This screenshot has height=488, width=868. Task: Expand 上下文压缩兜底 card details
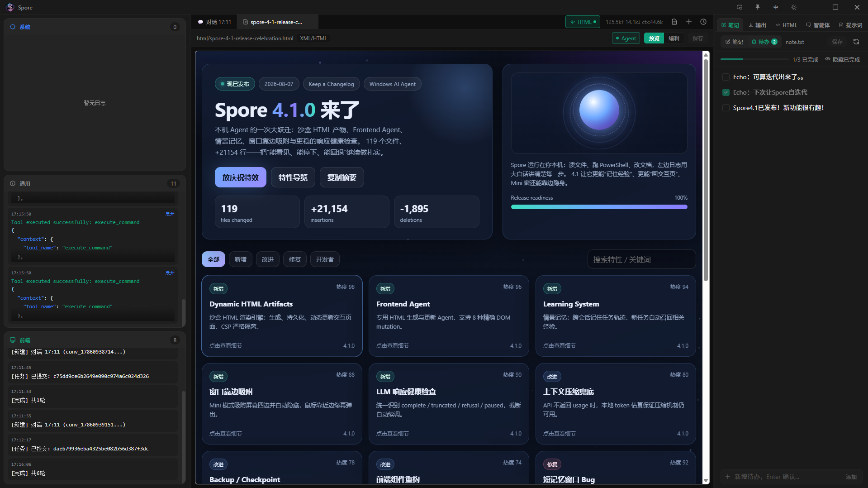pos(616,404)
